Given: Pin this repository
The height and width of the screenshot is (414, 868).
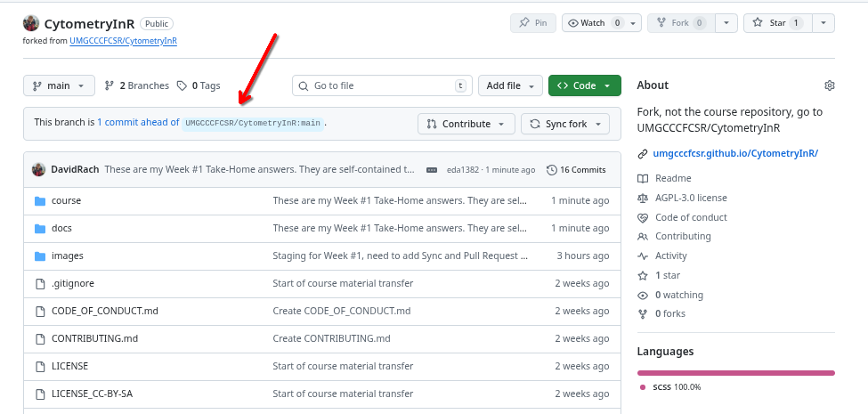Looking at the screenshot, I should pyautogui.click(x=532, y=23).
